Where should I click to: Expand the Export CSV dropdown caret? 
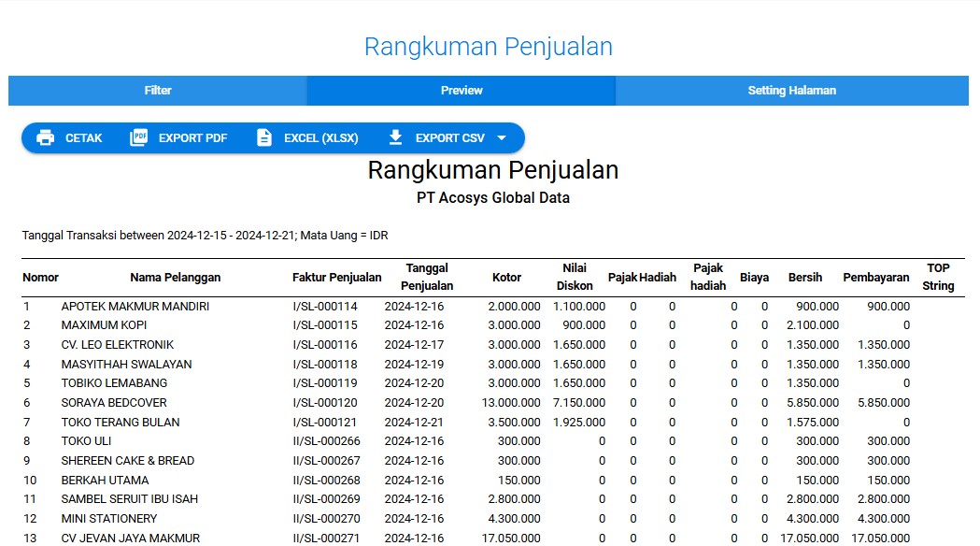click(x=502, y=138)
